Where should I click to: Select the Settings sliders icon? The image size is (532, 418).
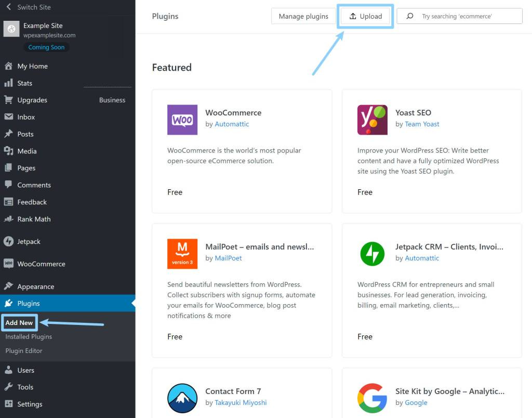(8, 404)
